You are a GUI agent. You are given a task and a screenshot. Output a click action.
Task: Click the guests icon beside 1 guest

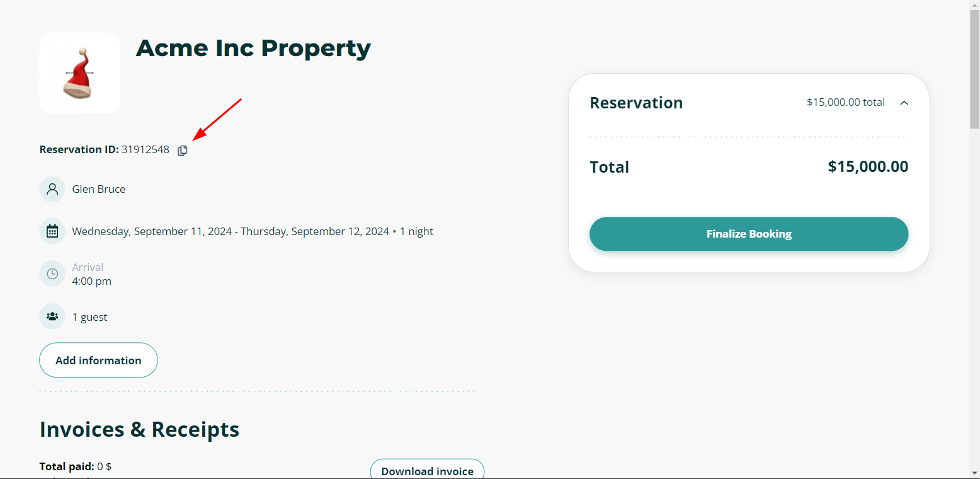coord(52,316)
